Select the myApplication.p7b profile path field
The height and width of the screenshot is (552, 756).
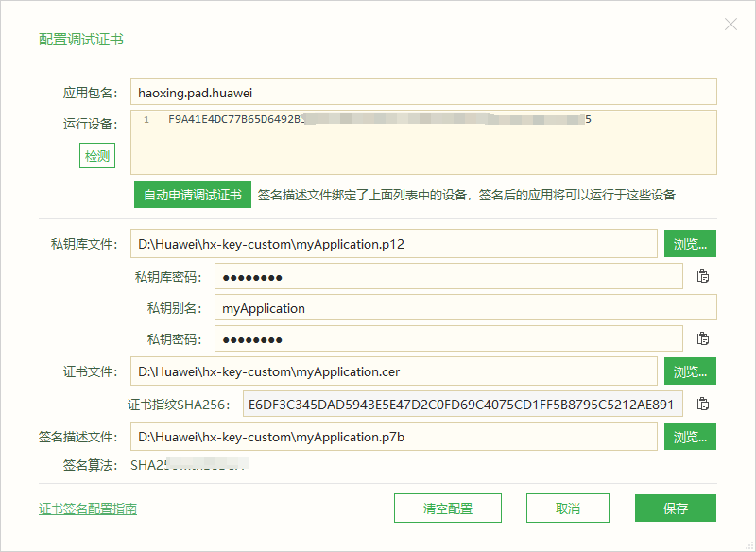coord(397,436)
